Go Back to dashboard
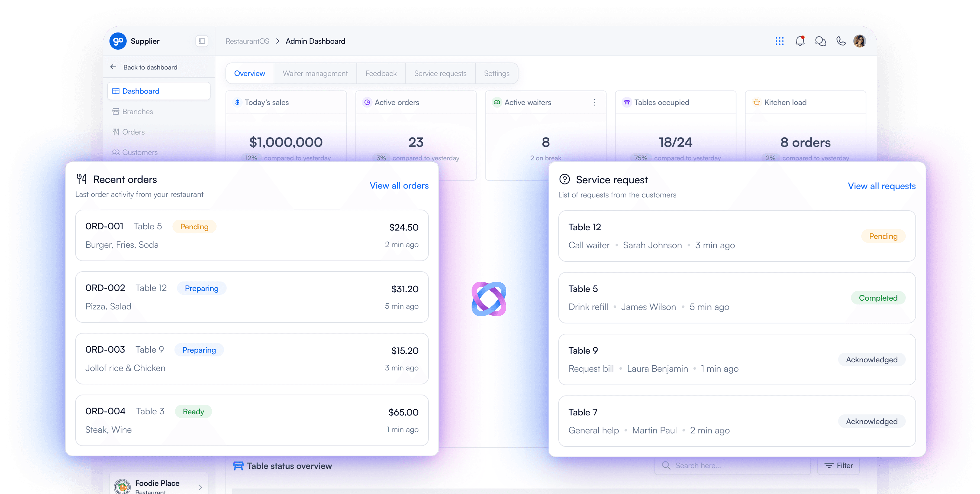The height and width of the screenshot is (494, 980). click(x=150, y=67)
